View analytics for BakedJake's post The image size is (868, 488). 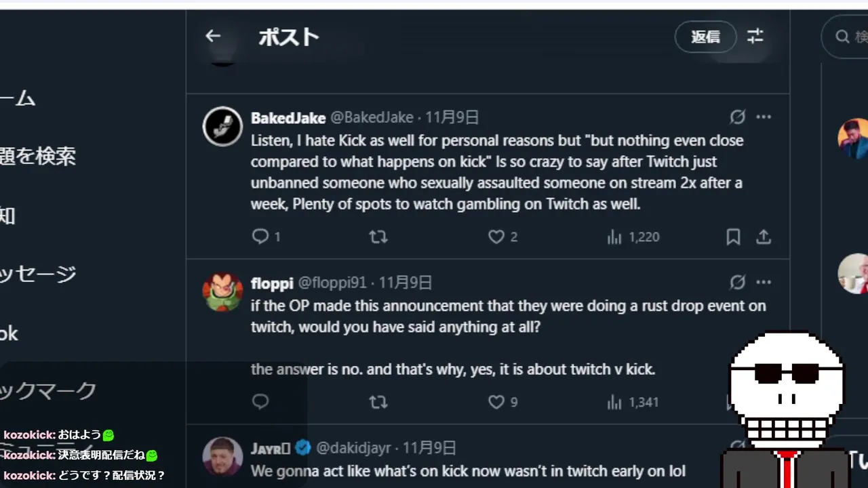coord(614,237)
